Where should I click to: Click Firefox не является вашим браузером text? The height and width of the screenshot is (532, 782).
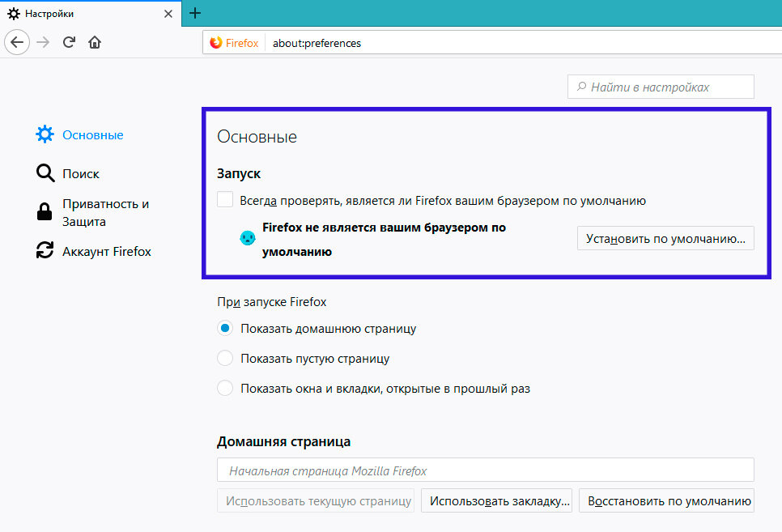click(x=384, y=240)
